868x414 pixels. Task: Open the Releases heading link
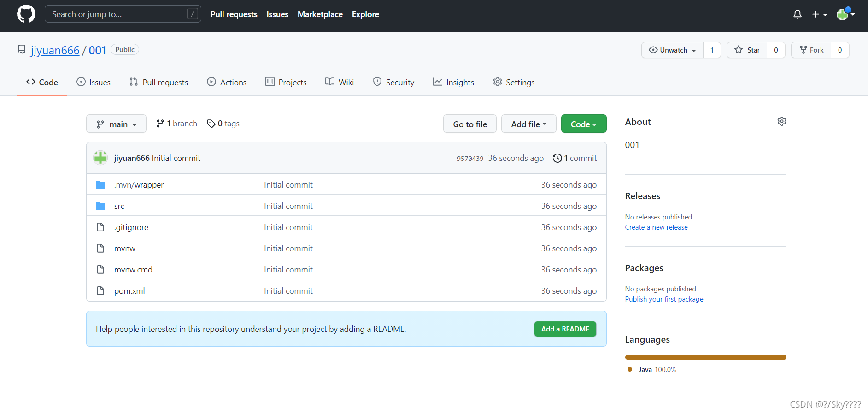(642, 196)
